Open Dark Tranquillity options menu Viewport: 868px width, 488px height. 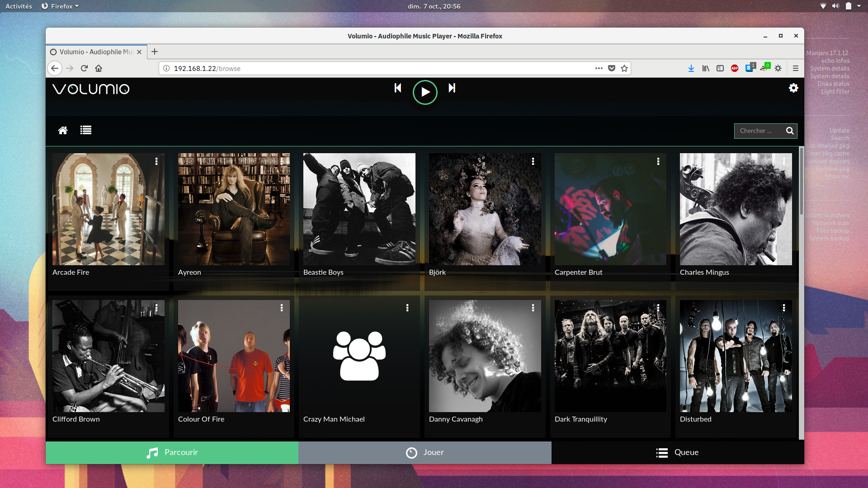658,308
